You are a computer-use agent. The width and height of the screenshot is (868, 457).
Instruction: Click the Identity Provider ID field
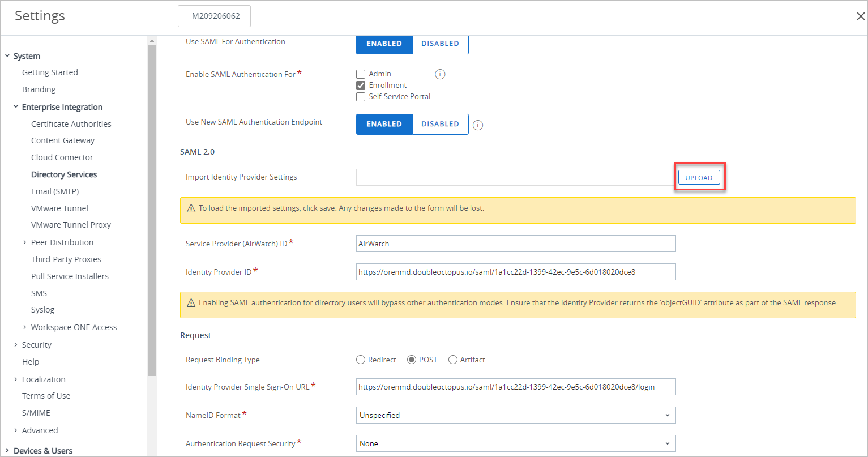[x=516, y=272]
